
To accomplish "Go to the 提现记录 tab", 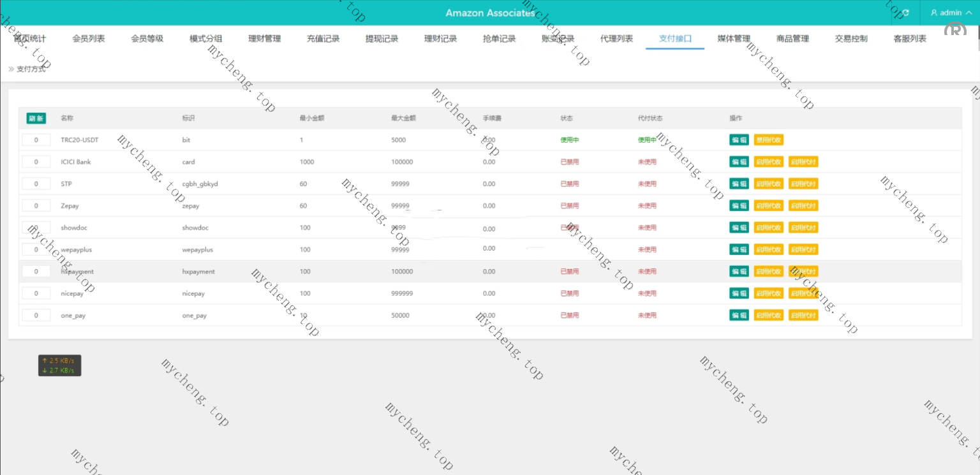I will pyautogui.click(x=382, y=39).
